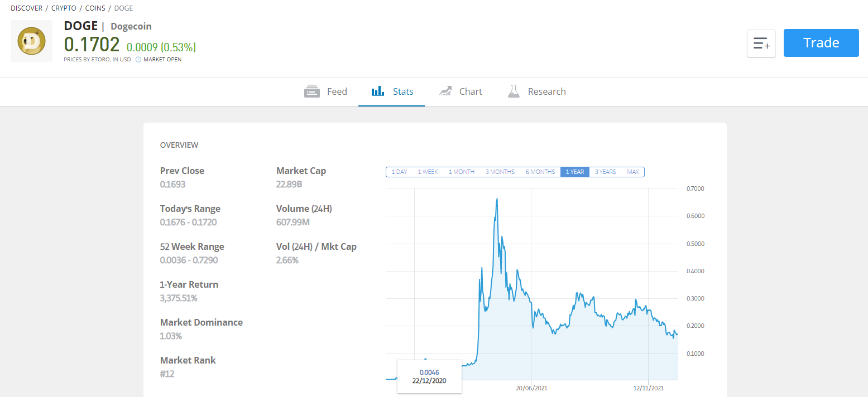
Task: Select 3 YEARS chart range
Action: [x=605, y=172]
